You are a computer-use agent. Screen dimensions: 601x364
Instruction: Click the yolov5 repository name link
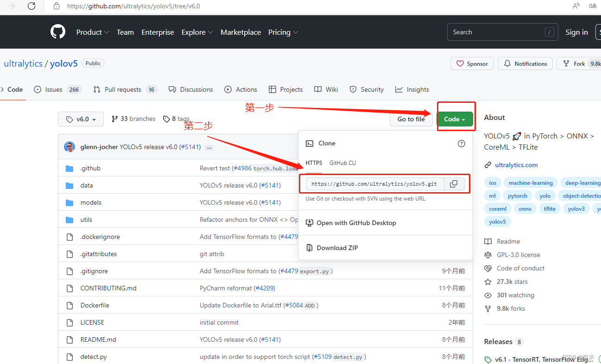click(x=64, y=64)
